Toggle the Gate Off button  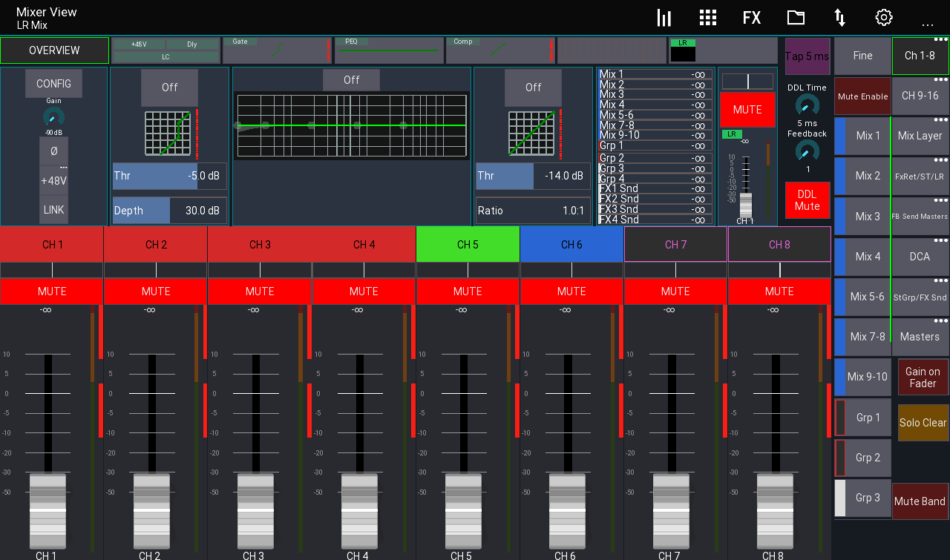point(169,87)
